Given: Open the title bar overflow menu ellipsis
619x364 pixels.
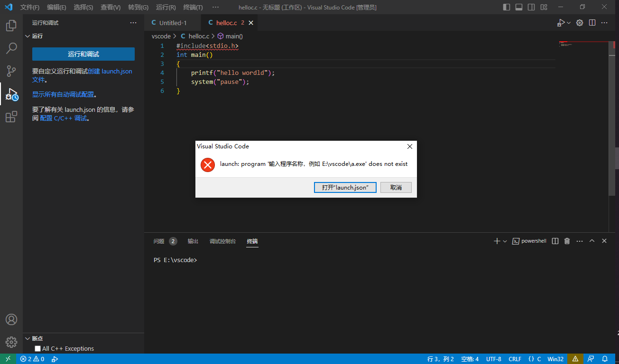Looking at the screenshot, I should tap(215, 7).
